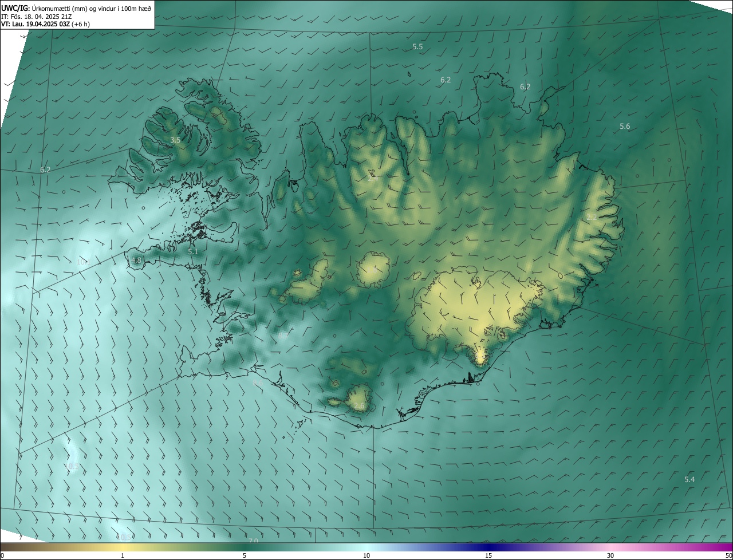Click the 2.6 value on the southern glacier
Image resolution: width=733 pixels, height=560 pixels.
point(359,406)
